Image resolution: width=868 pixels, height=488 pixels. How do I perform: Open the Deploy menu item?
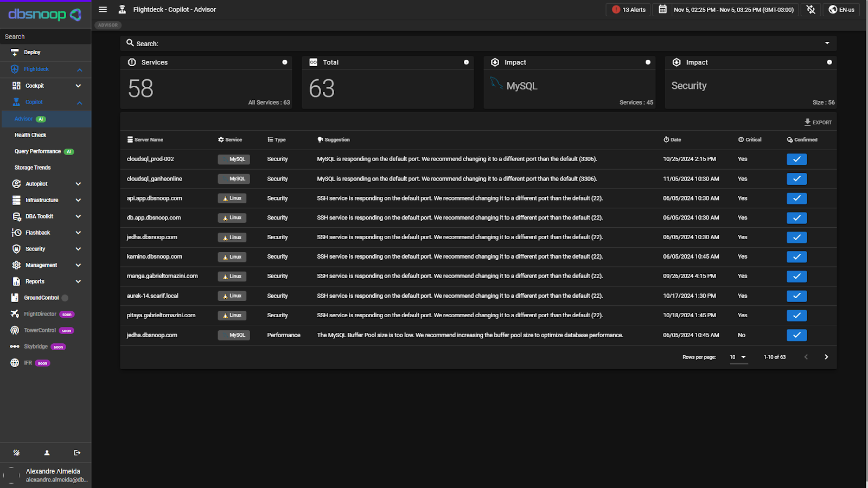[x=46, y=53]
